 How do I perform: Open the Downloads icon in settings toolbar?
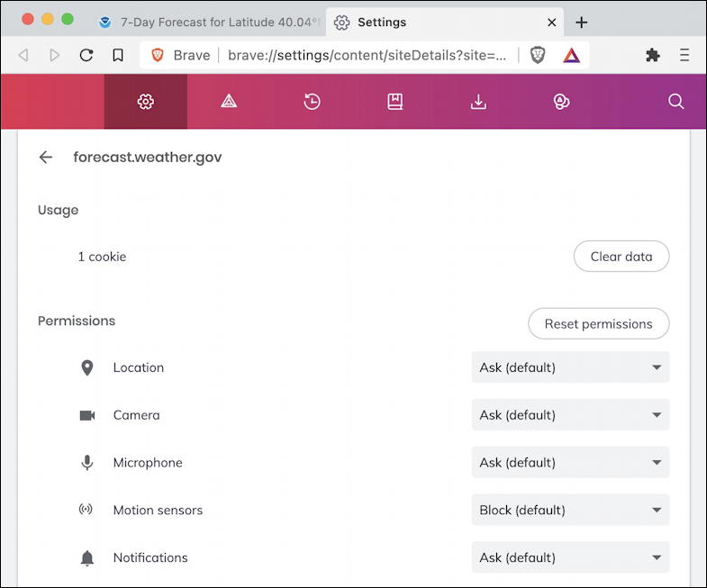click(478, 102)
